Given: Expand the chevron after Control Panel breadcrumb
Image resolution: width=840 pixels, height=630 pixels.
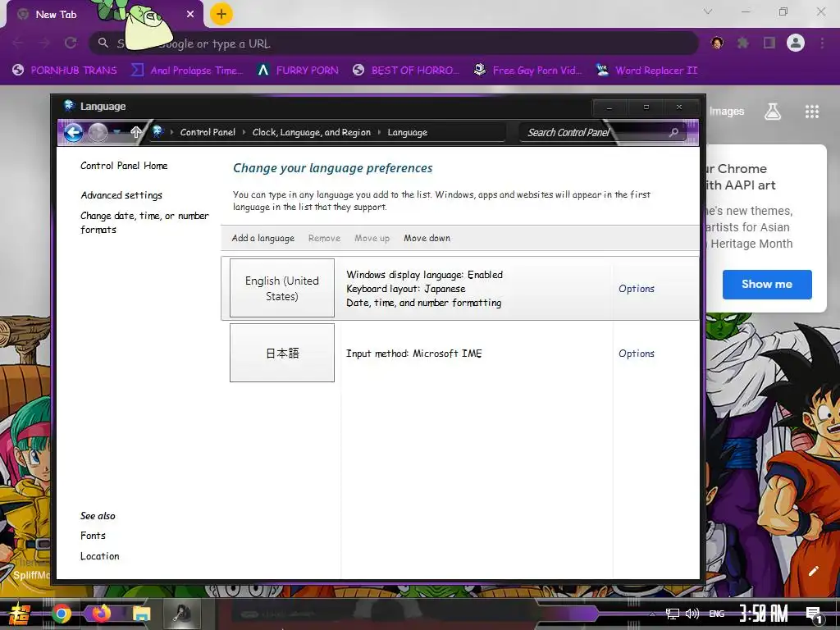Looking at the screenshot, I should coord(244,132).
